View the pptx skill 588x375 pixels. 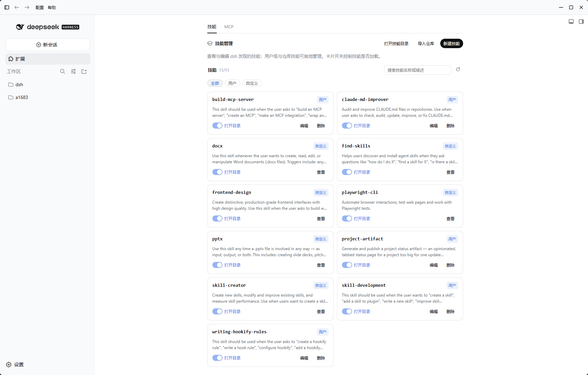(x=321, y=265)
